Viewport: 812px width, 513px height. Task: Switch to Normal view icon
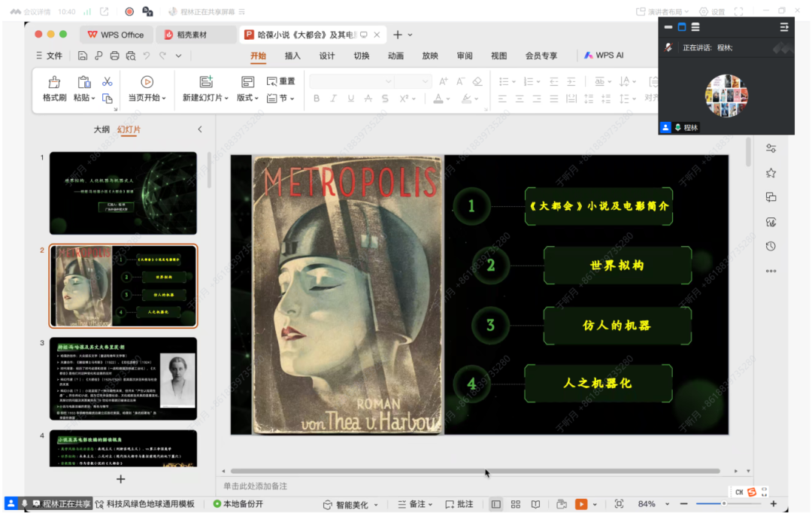pyautogui.click(x=495, y=504)
